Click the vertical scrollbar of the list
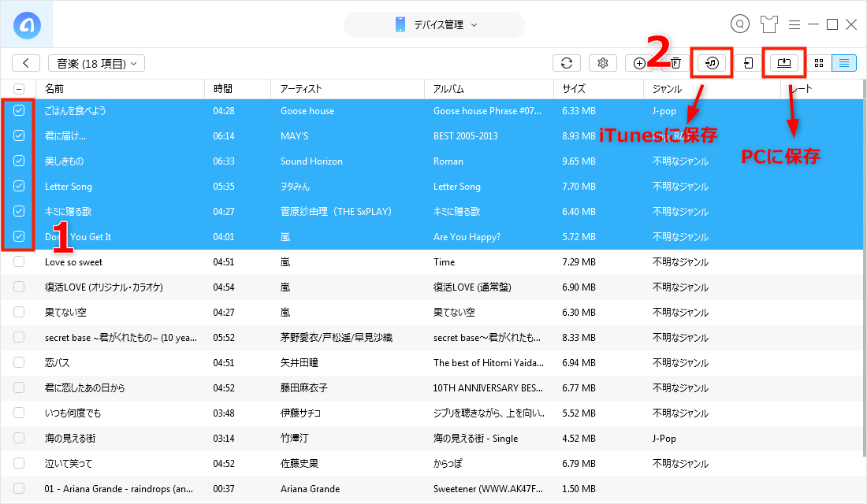 click(x=864, y=268)
